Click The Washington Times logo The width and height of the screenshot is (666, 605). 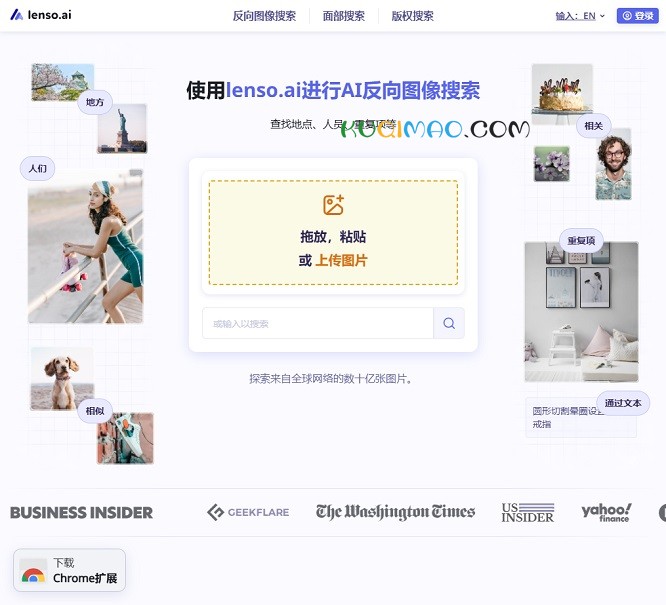[x=395, y=512]
